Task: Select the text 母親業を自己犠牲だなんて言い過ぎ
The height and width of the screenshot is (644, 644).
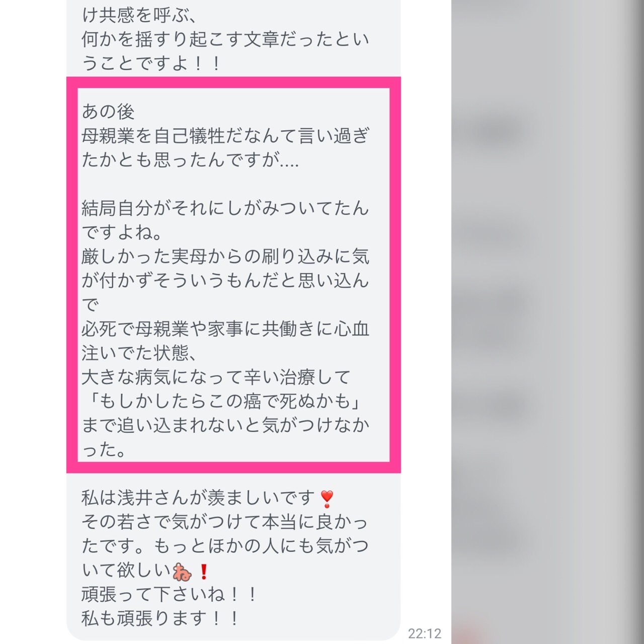Action: point(225,136)
